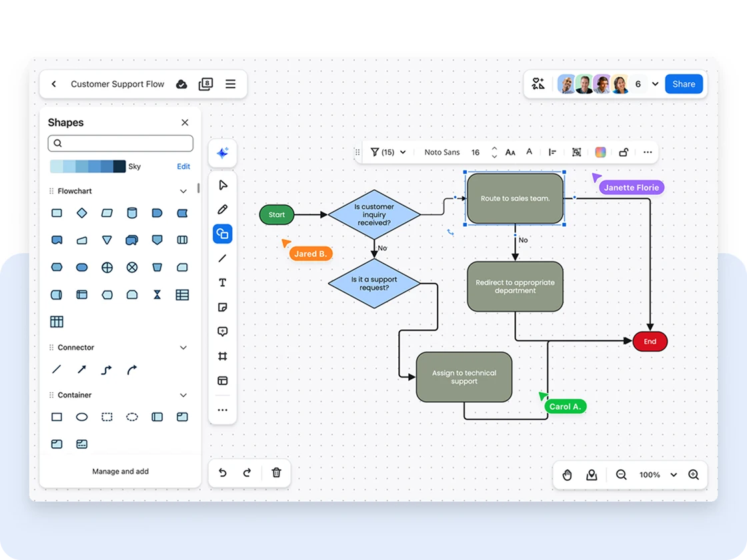The height and width of the screenshot is (560, 747).
Task: Toggle the lock on the selected shape
Action: (x=623, y=152)
